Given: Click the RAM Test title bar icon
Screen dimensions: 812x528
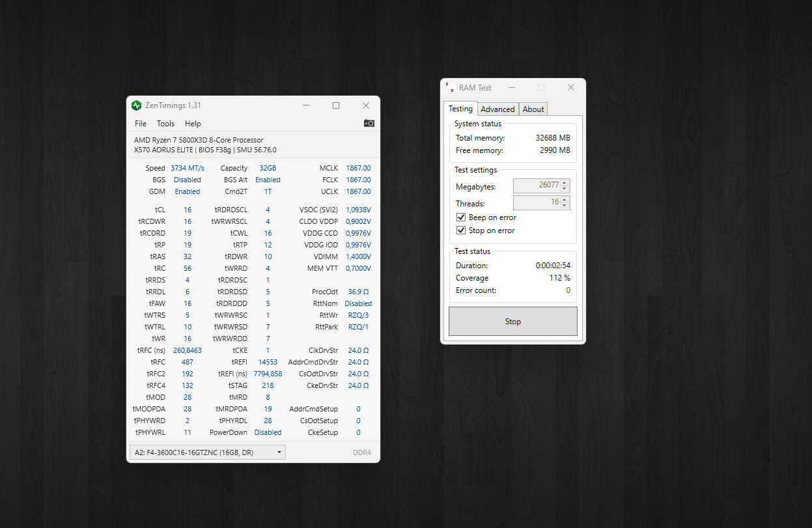Looking at the screenshot, I should [x=449, y=87].
